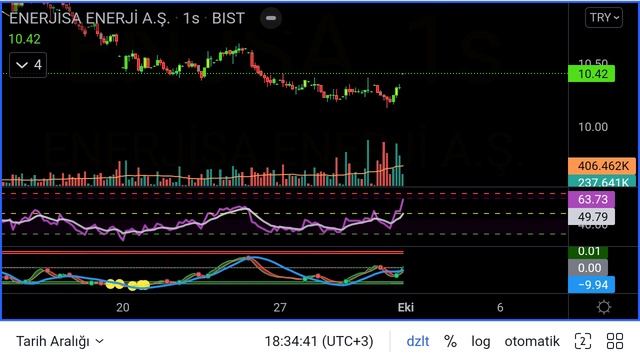This screenshot has width=640, height=360.
Task: Click the 10.00 price axis label
Action: pyautogui.click(x=593, y=127)
